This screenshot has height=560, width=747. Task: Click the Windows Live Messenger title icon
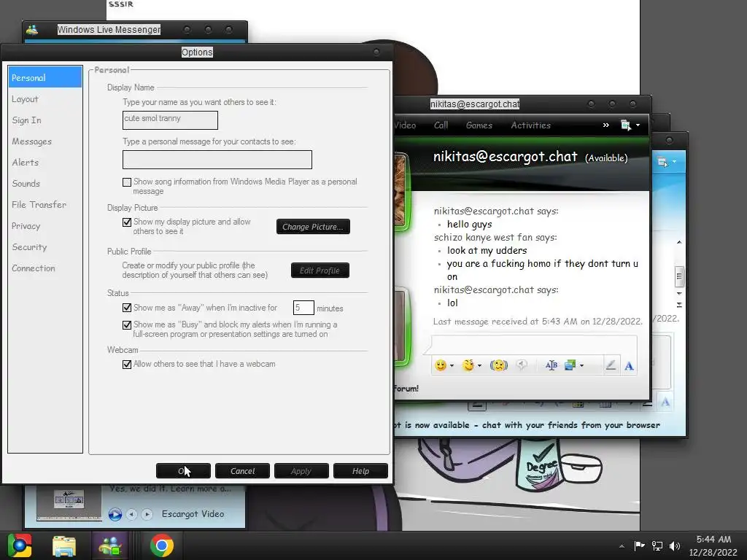pos(32,29)
